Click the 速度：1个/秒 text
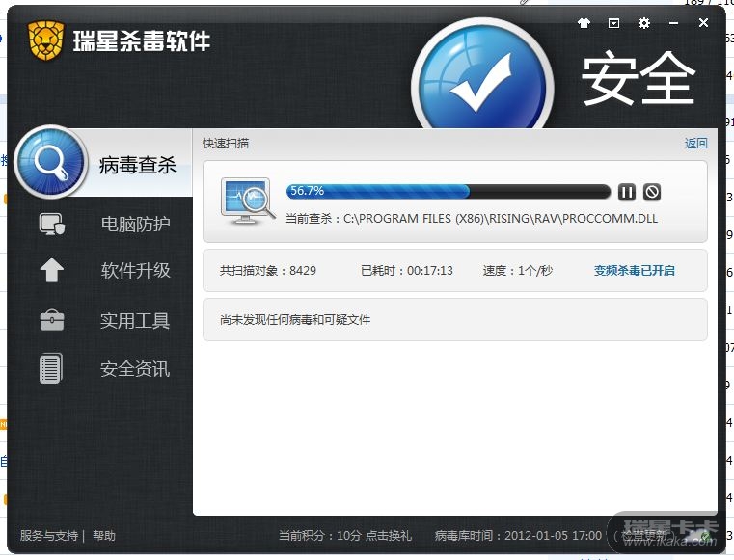The height and width of the screenshot is (560, 734). [517, 271]
